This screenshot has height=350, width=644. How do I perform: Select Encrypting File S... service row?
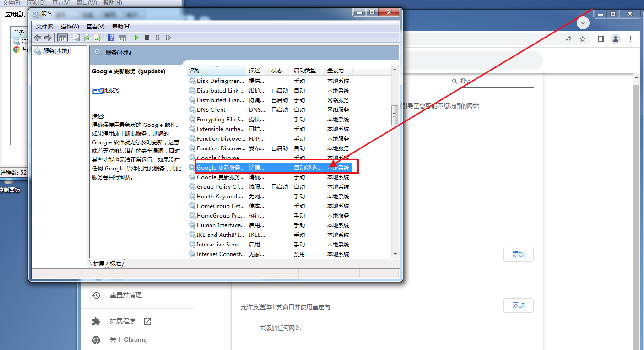point(270,119)
